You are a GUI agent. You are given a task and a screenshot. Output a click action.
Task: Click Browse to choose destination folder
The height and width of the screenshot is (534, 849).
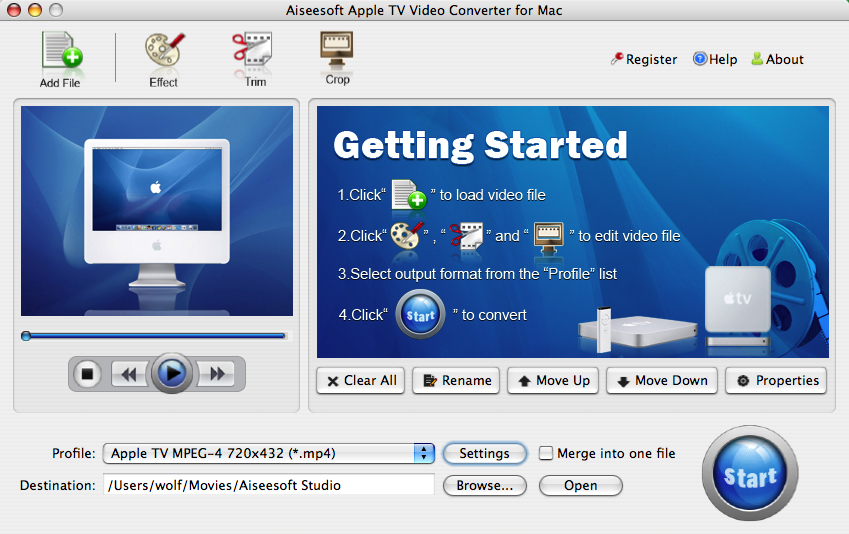click(484, 485)
